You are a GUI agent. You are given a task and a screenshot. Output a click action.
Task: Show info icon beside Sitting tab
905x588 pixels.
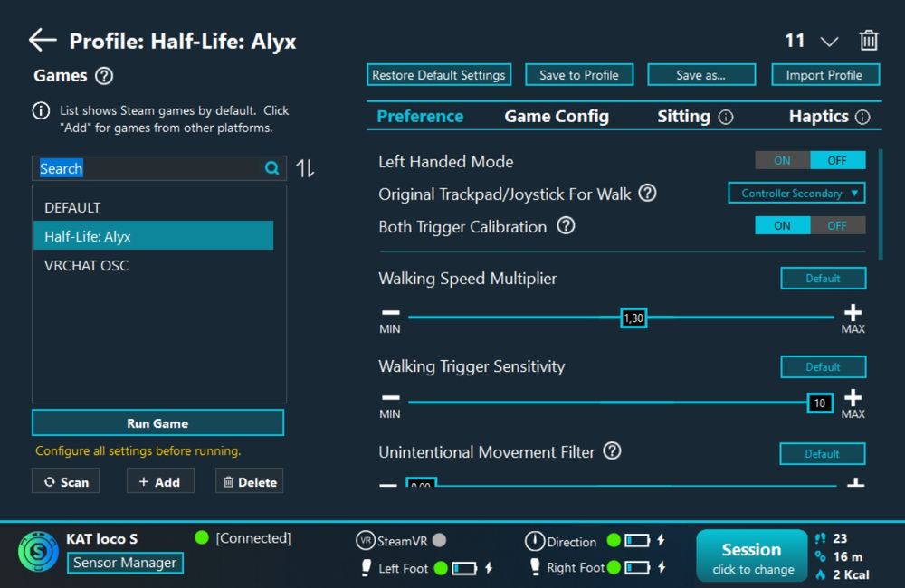[726, 117]
